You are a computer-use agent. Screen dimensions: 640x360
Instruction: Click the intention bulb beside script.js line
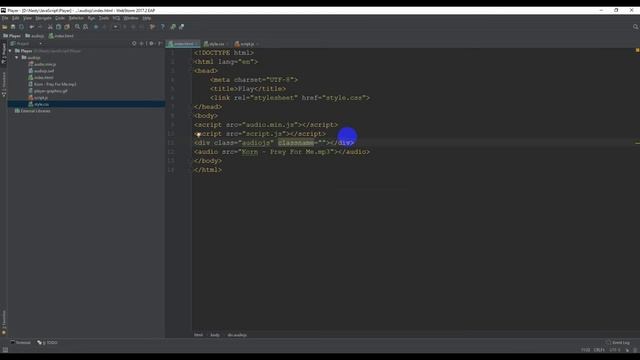click(x=198, y=134)
